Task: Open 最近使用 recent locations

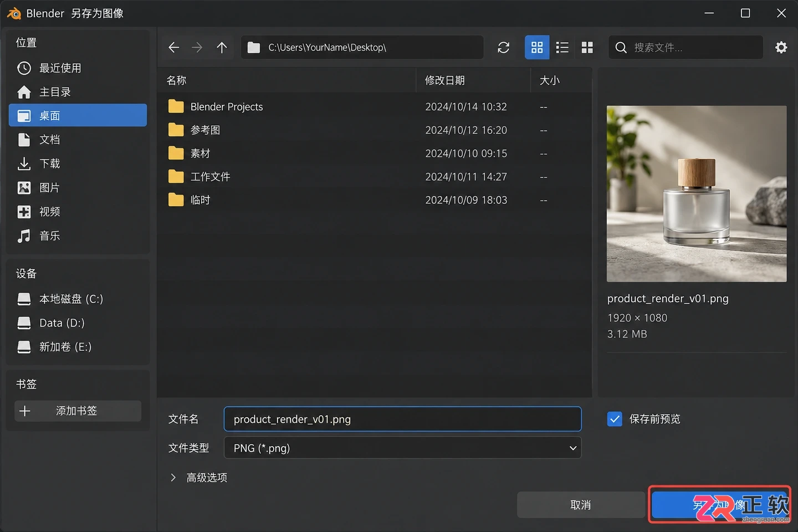Action: click(78, 68)
